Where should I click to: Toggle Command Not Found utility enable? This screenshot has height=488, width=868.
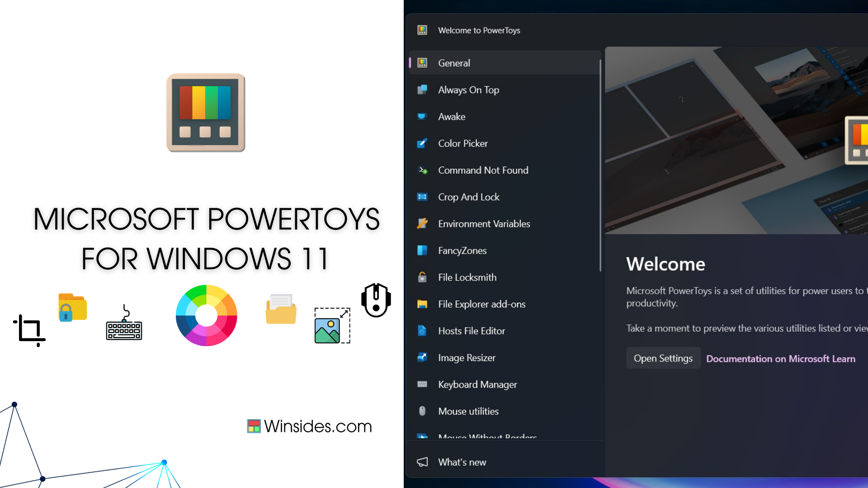(x=483, y=170)
